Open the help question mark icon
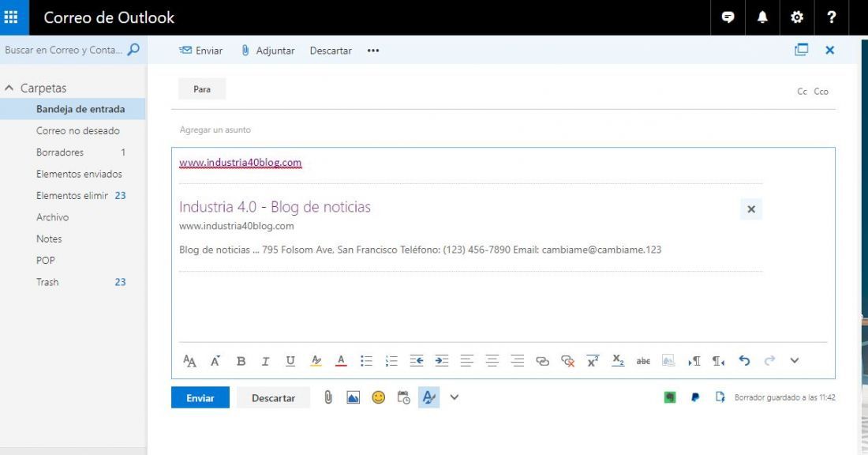 click(831, 17)
